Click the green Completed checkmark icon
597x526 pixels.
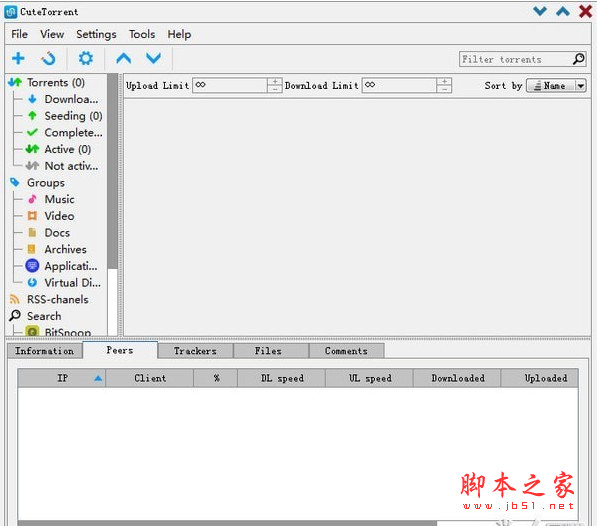32,132
